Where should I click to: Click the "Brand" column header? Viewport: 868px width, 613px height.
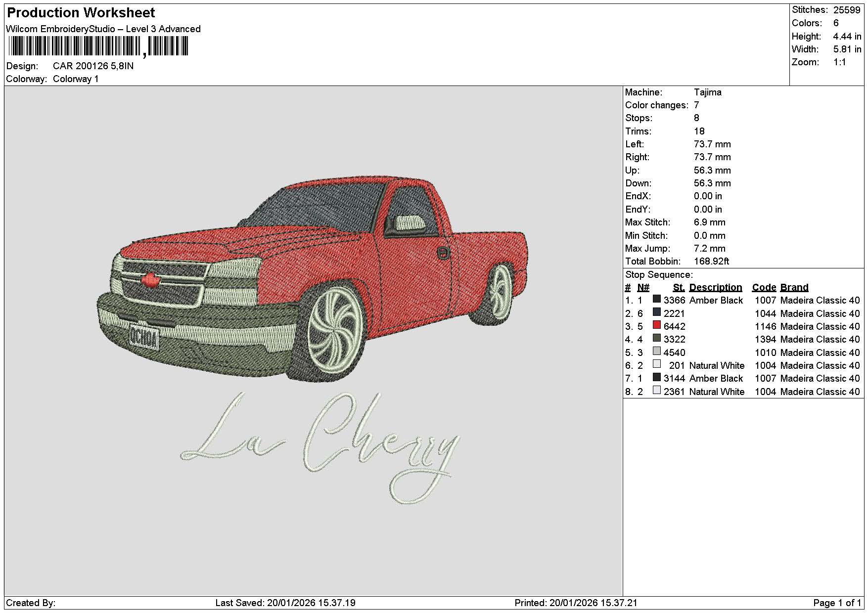pos(794,288)
